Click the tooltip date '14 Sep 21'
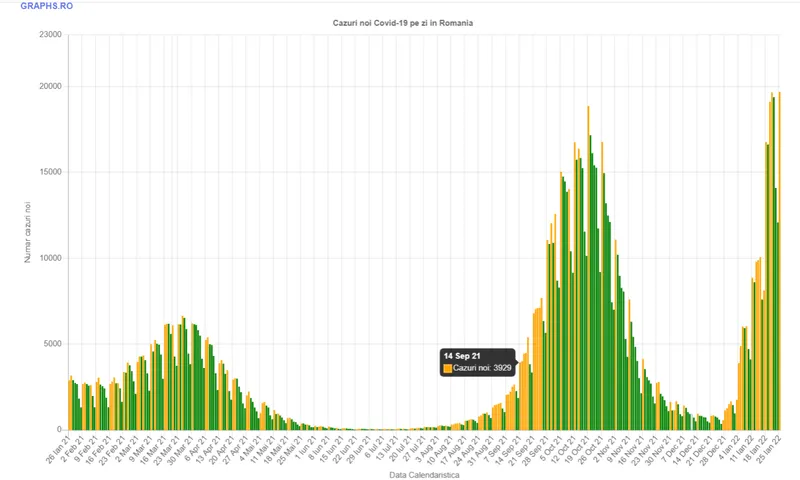Screen dimensions: 800x480 click(x=462, y=356)
